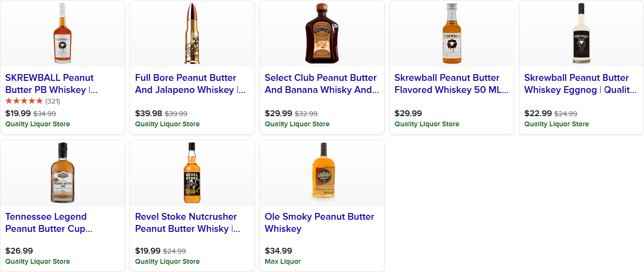Click the Revel Stoke Nutcrusher bottle image
644x272 pixels.
(x=192, y=173)
